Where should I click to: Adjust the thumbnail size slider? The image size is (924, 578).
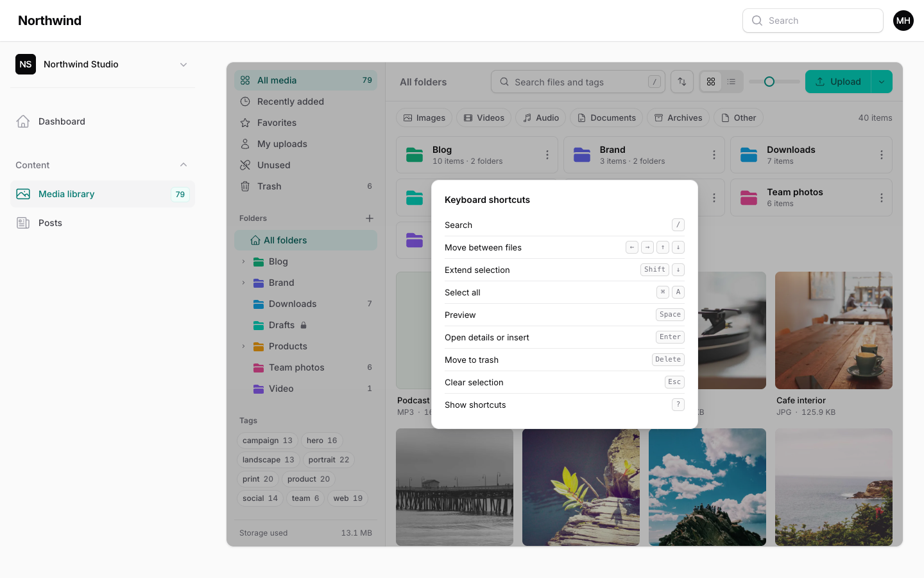pyautogui.click(x=769, y=82)
